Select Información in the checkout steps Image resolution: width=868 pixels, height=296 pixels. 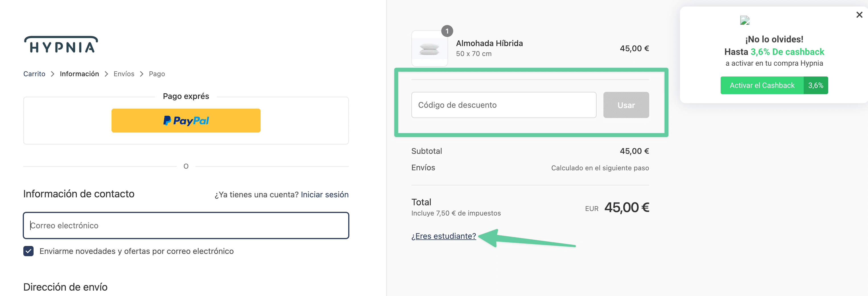point(79,74)
